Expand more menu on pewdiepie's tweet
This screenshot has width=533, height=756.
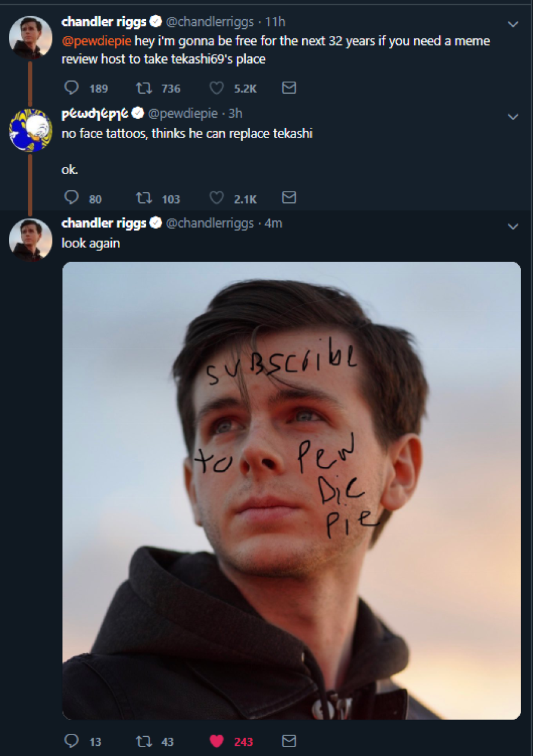513,117
